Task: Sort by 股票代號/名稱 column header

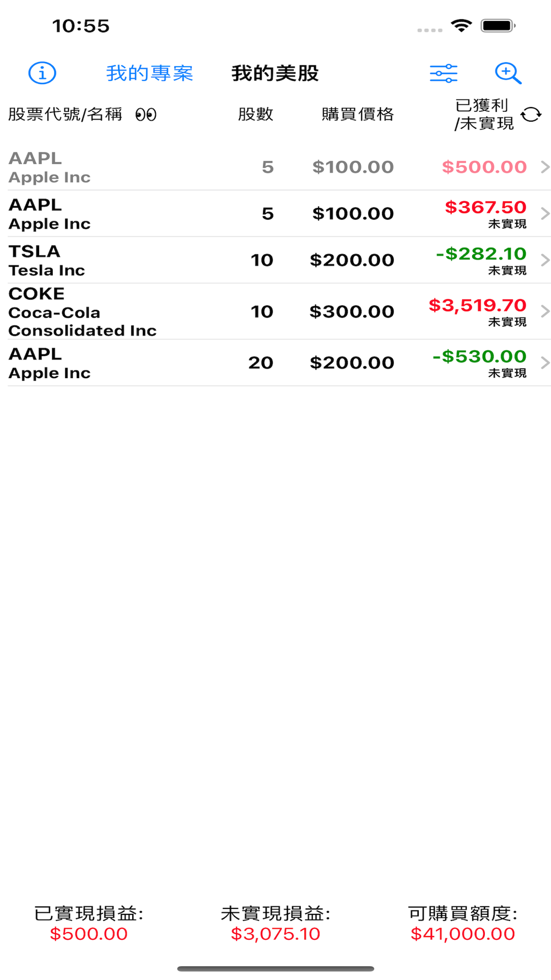Action: [x=65, y=114]
